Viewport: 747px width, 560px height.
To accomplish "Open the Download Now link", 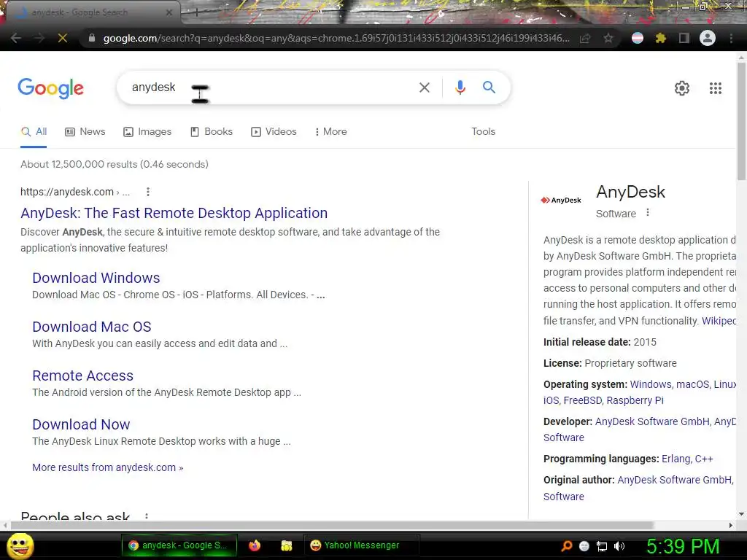I will 81,424.
